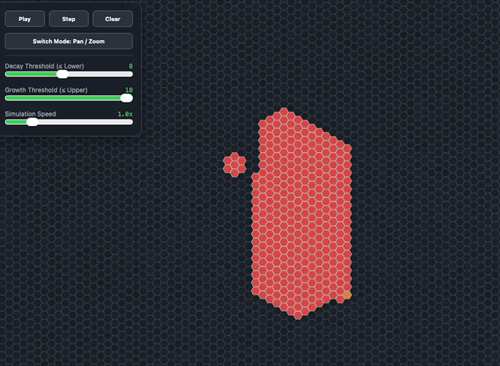Click the orange hexagon cell in the cluster
The width and height of the screenshot is (500, 366).
[347, 295]
